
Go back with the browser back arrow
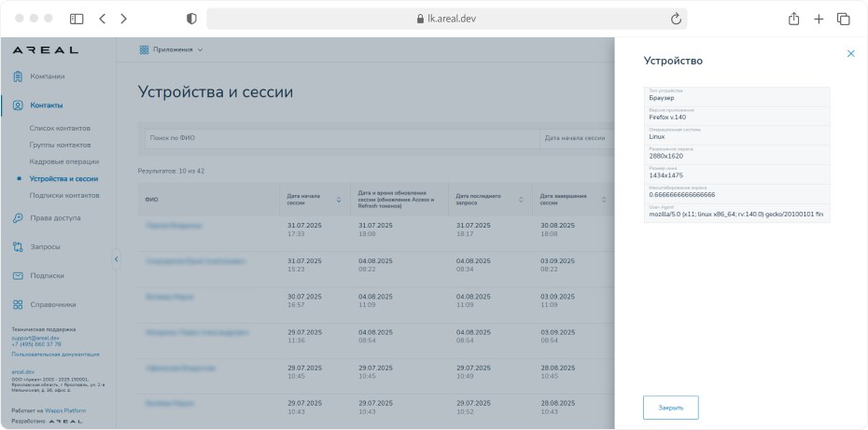[x=102, y=19]
